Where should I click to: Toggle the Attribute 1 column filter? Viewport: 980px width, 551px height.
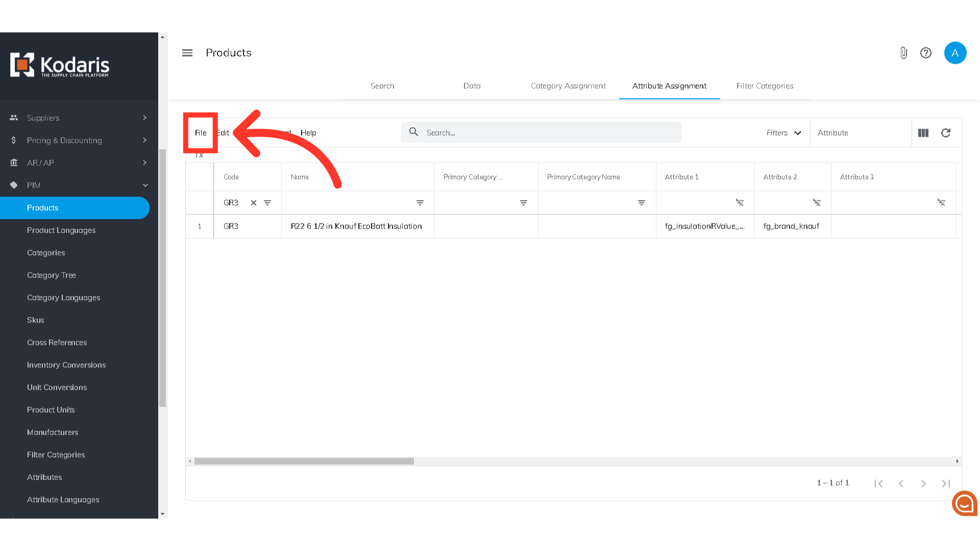pyautogui.click(x=740, y=203)
